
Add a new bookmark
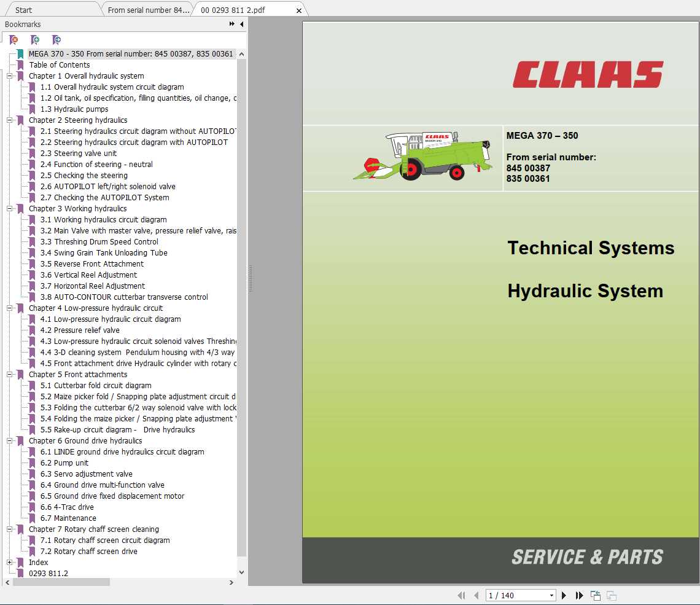point(35,39)
